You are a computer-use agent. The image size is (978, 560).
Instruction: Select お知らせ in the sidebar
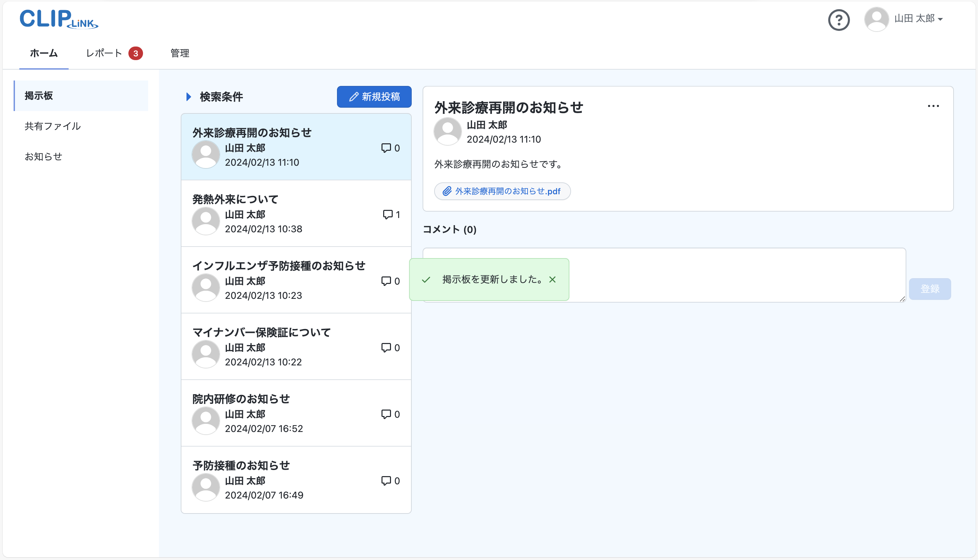(x=43, y=157)
